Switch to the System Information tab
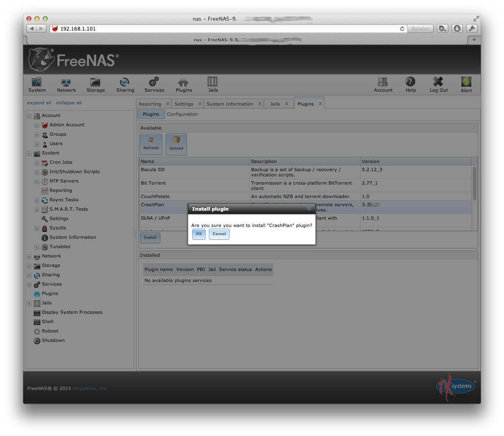 pyautogui.click(x=230, y=104)
